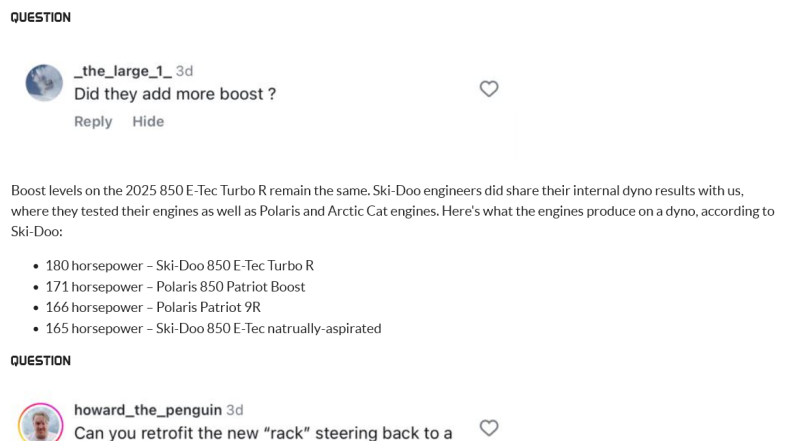Reply to the boost question comment
This screenshot has width=800, height=441.
click(93, 122)
